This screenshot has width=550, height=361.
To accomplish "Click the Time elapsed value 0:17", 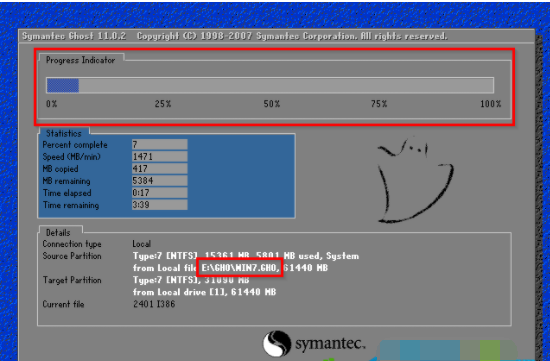I will tap(160, 193).
